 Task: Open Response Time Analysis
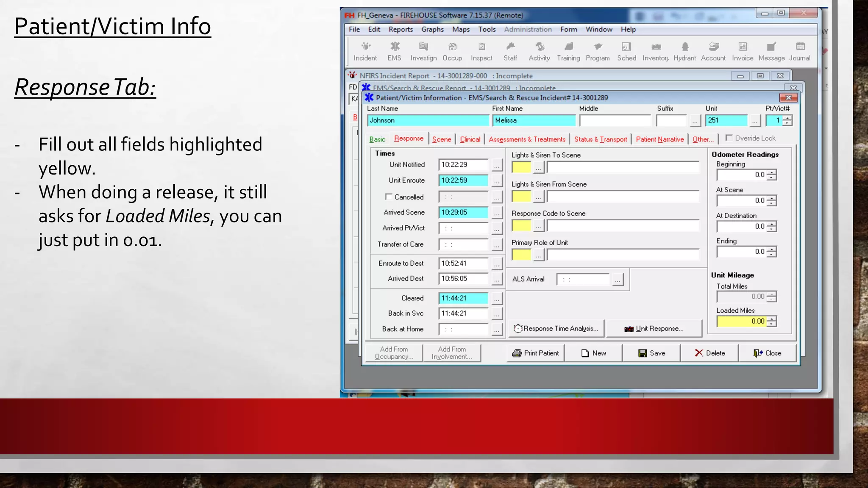[x=556, y=328]
